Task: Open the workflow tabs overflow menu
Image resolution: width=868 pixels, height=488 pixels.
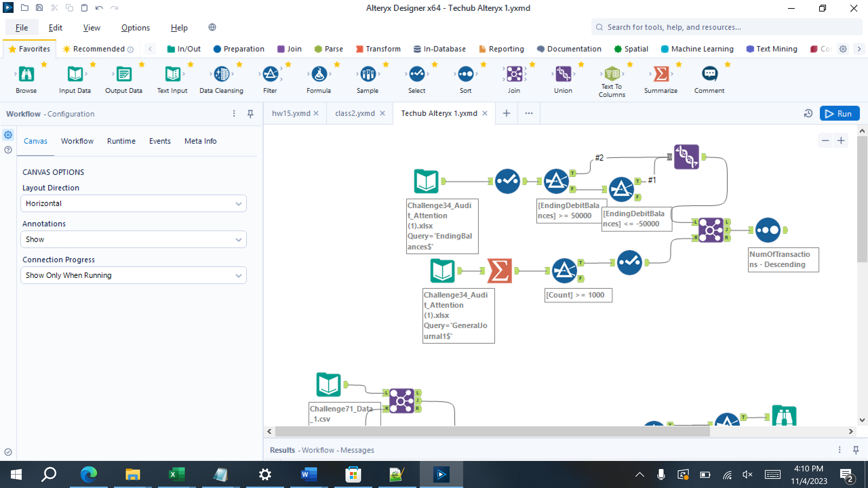Action: click(529, 114)
